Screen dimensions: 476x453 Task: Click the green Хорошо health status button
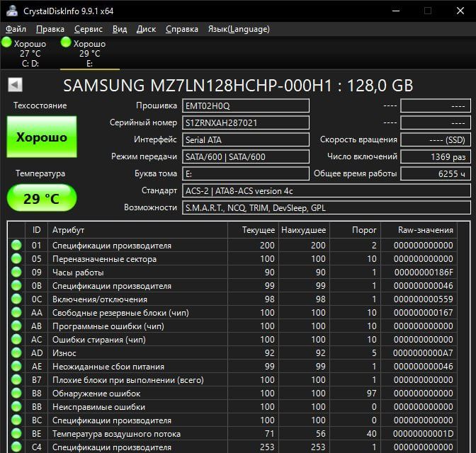click(42, 137)
